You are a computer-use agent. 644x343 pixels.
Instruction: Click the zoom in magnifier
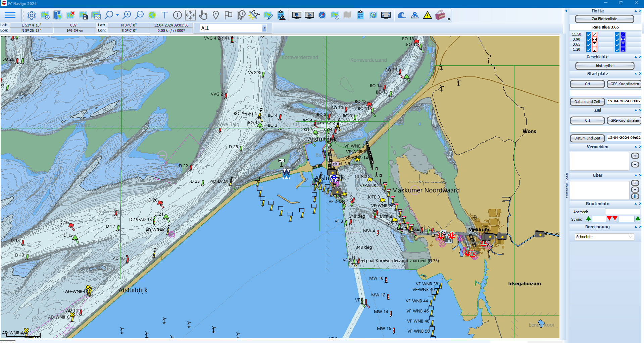click(x=127, y=15)
